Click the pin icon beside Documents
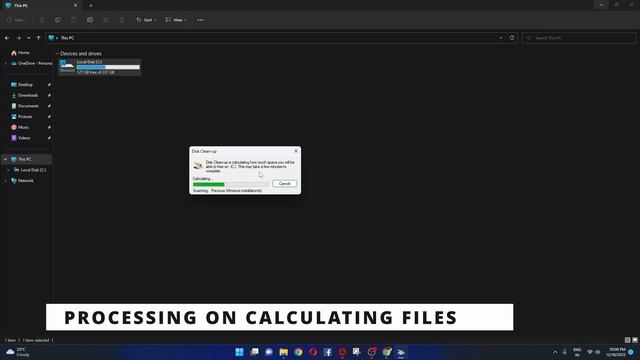This screenshot has height=360, width=640. tap(49, 106)
